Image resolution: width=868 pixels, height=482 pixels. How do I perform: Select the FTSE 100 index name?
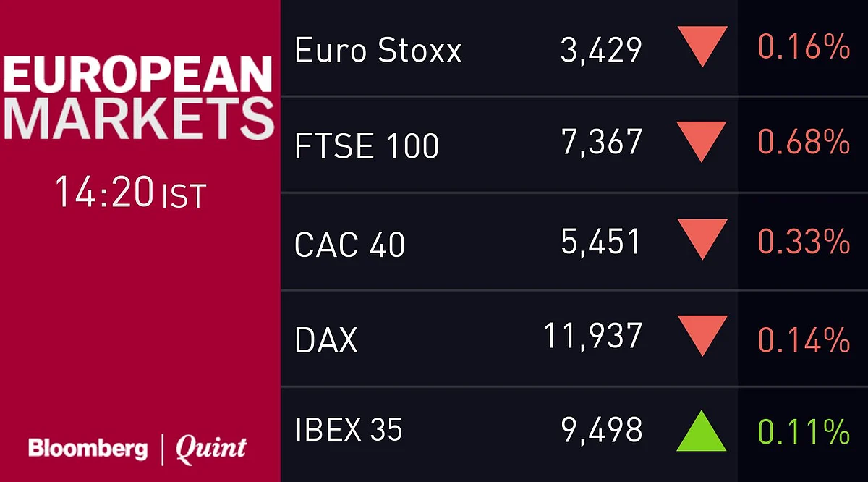tap(367, 146)
